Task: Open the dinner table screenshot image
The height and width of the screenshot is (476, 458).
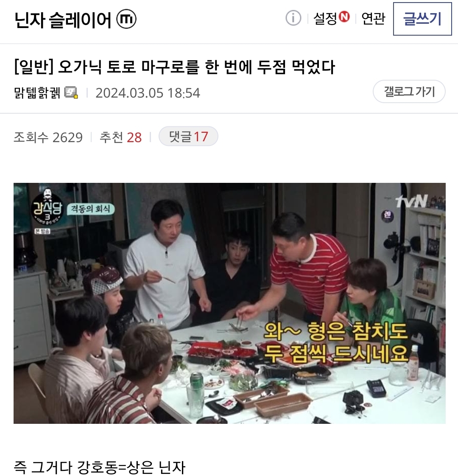Action: coord(229,303)
